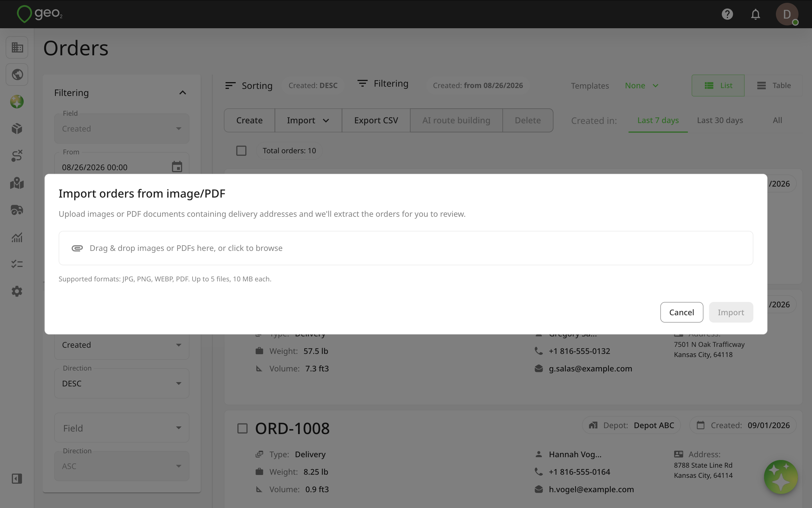Click the AI route building button

[x=456, y=120]
